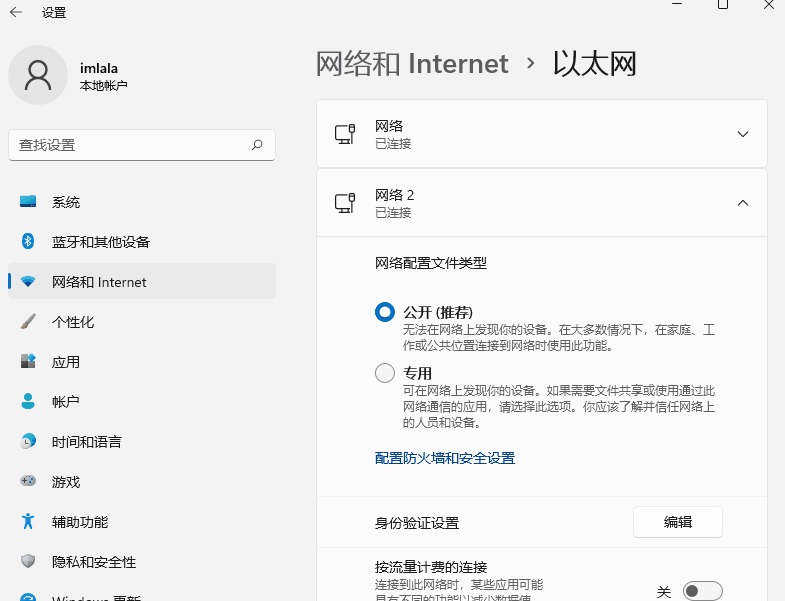Open 系统 via its monitor icon

point(28,201)
